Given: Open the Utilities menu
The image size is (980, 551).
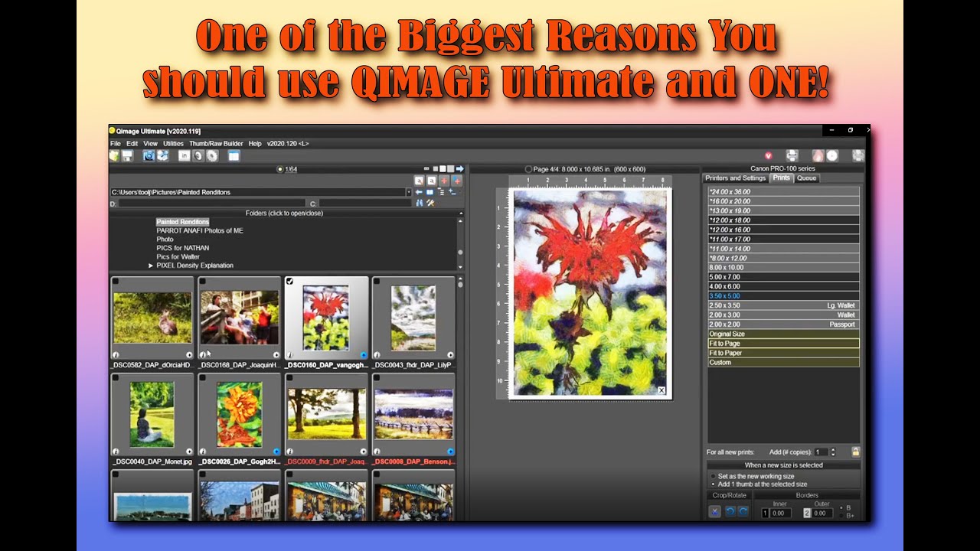Looking at the screenshot, I should point(173,144).
